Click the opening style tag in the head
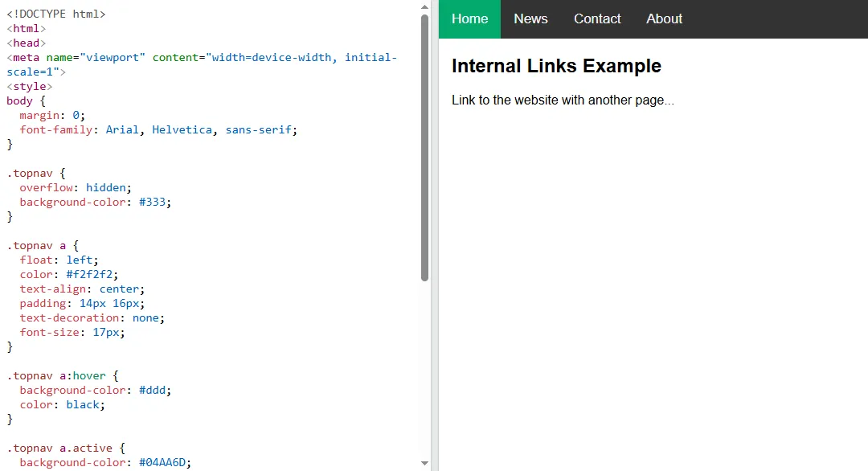Viewport: 868px width, 471px height. click(29, 86)
